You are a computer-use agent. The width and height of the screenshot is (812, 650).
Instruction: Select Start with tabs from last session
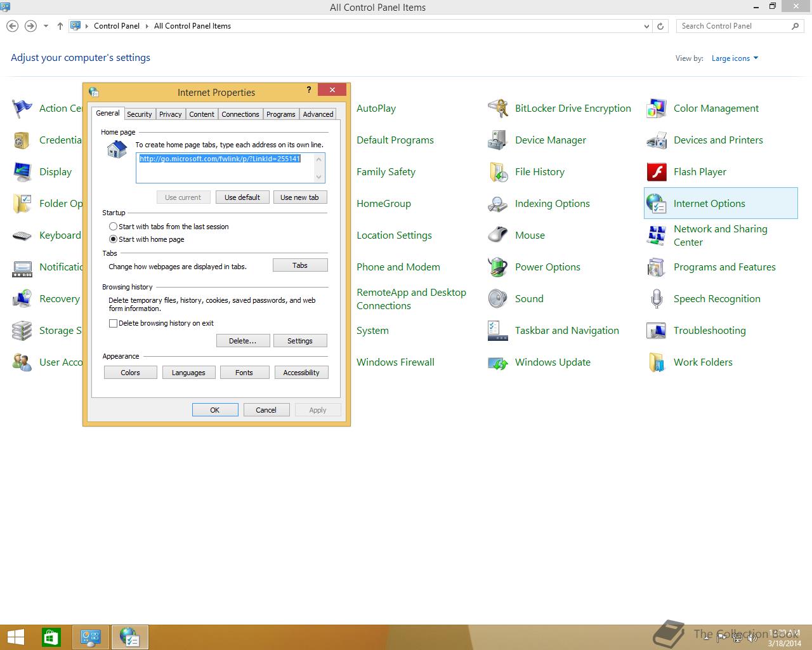[113, 227]
